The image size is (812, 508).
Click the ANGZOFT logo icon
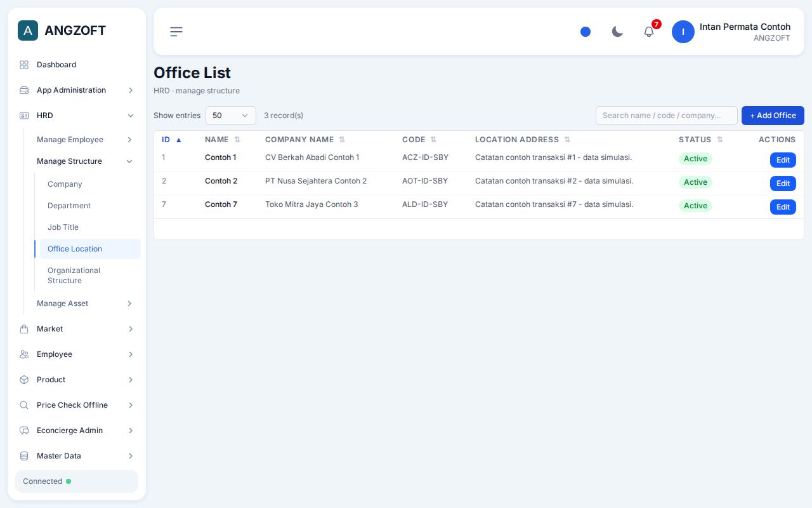point(28,30)
